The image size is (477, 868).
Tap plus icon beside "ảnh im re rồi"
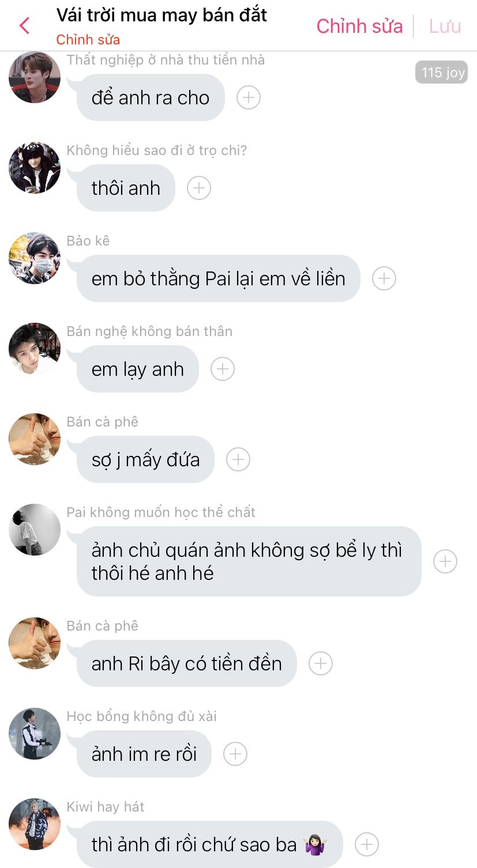[x=235, y=754]
